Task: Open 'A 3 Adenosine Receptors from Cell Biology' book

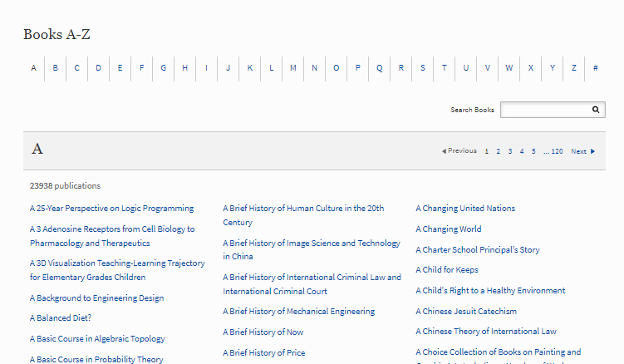Action: (x=112, y=236)
